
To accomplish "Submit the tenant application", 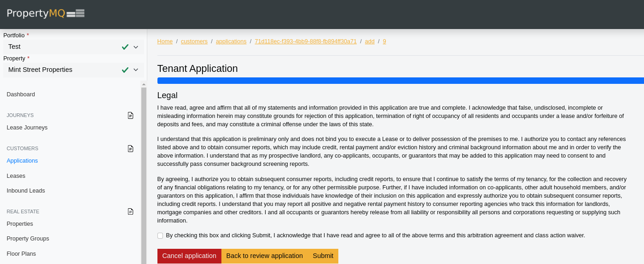I will tap(323, 256).
